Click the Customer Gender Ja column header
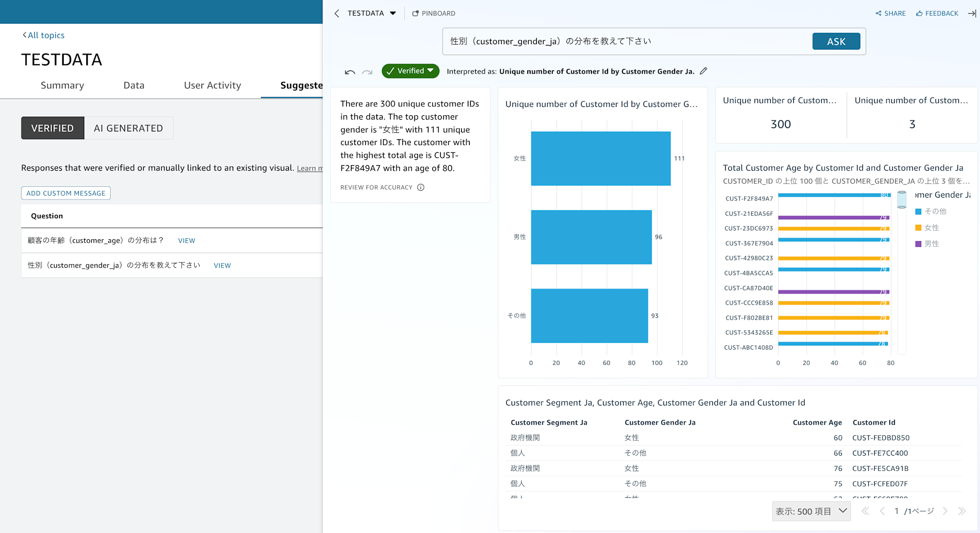Viewport: 980px width, 533px height. click(660, 422)
